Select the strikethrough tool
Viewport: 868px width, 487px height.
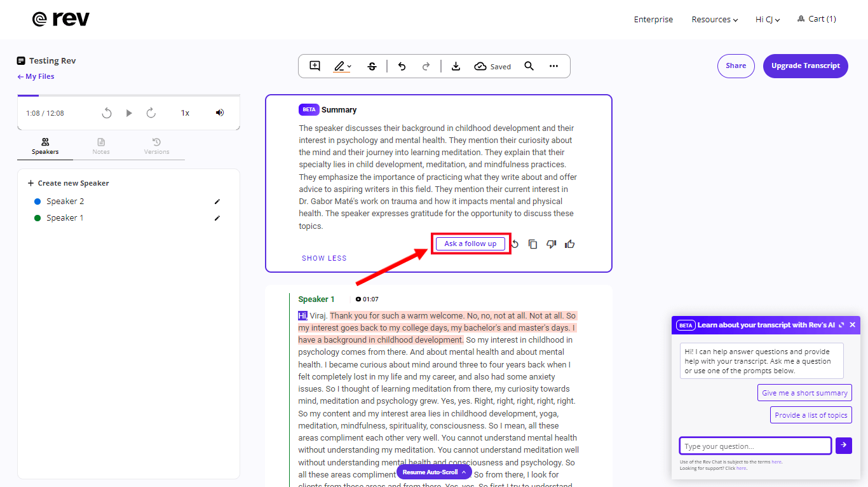point(372,66)
